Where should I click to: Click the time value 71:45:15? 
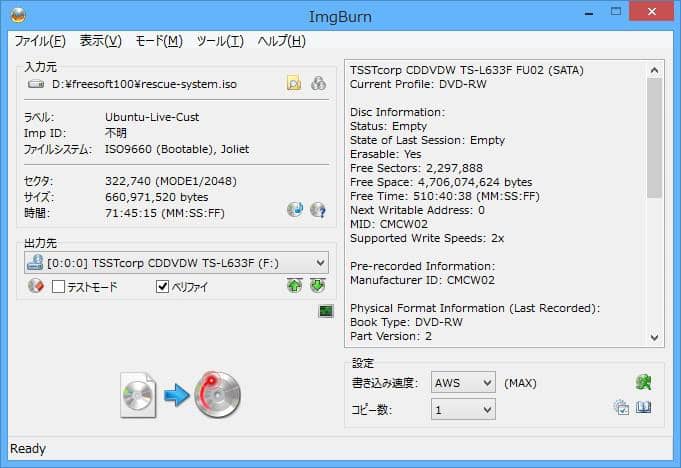tap(131, 213)
